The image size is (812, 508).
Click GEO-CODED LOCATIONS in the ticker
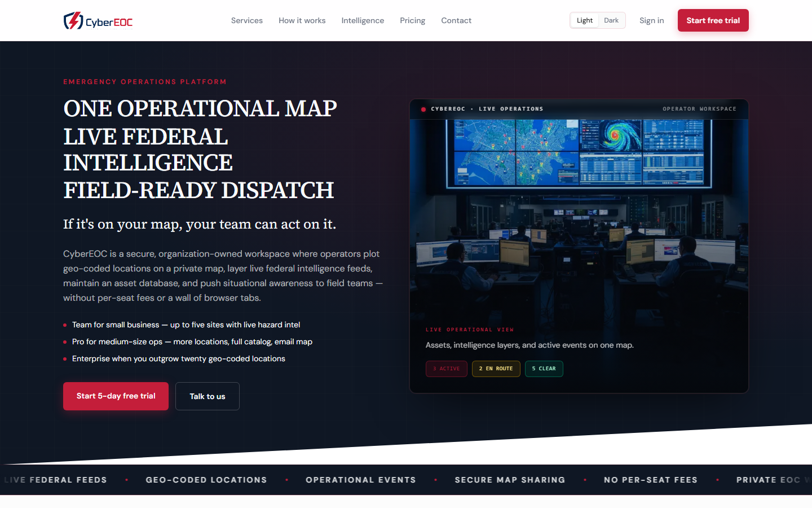click(x=206, y=480)
